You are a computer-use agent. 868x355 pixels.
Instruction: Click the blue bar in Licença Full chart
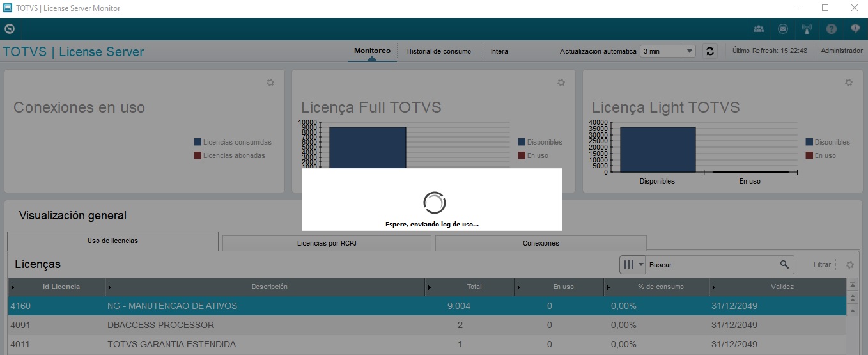(x=368, y=147)
